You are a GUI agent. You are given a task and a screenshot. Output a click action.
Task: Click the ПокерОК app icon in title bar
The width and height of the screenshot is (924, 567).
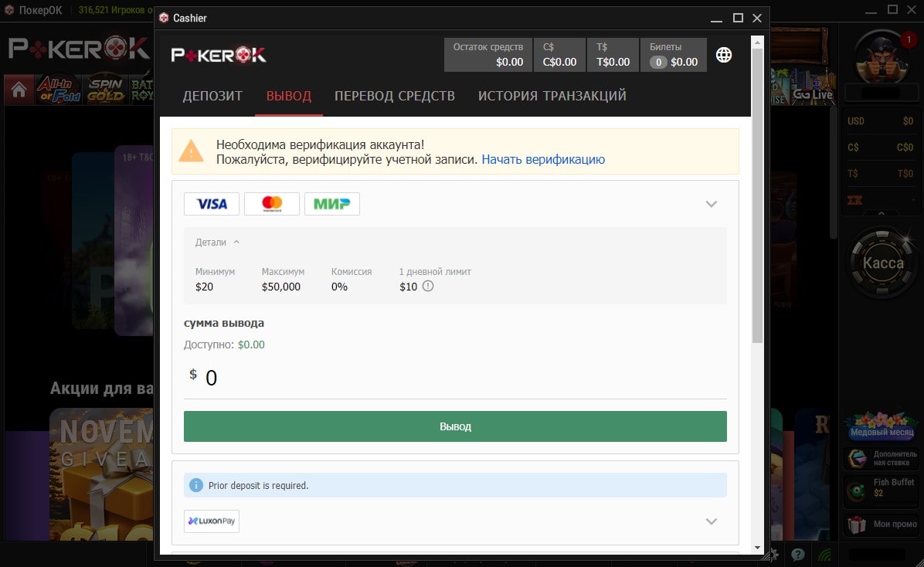pyautogui.click(x=8, y=10)
